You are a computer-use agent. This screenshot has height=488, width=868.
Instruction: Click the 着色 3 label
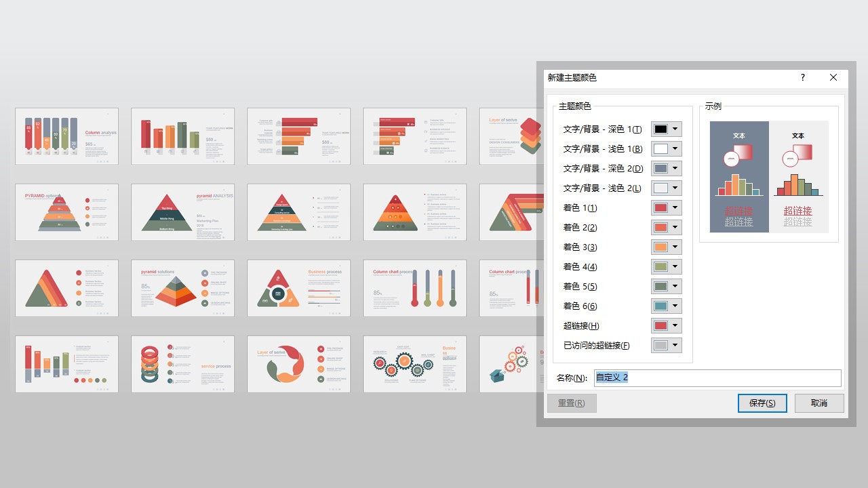[x=580, y=247]
